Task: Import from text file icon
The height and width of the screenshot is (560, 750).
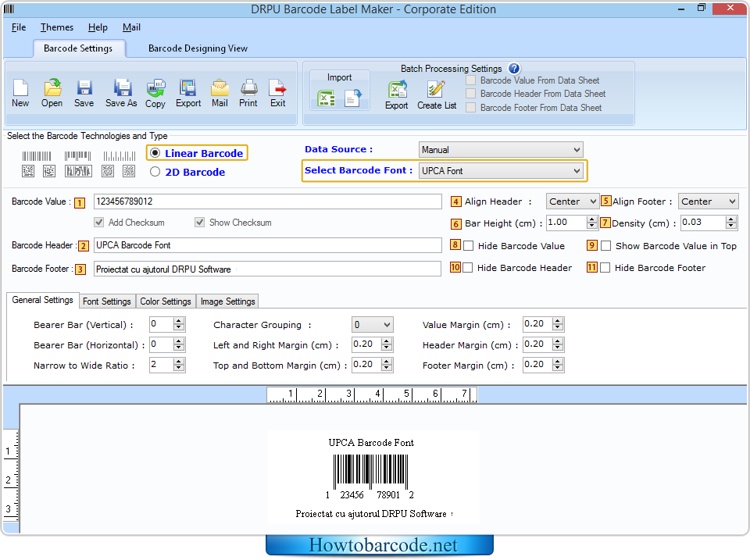Action: pyautogui.click(x=353, y=98)
